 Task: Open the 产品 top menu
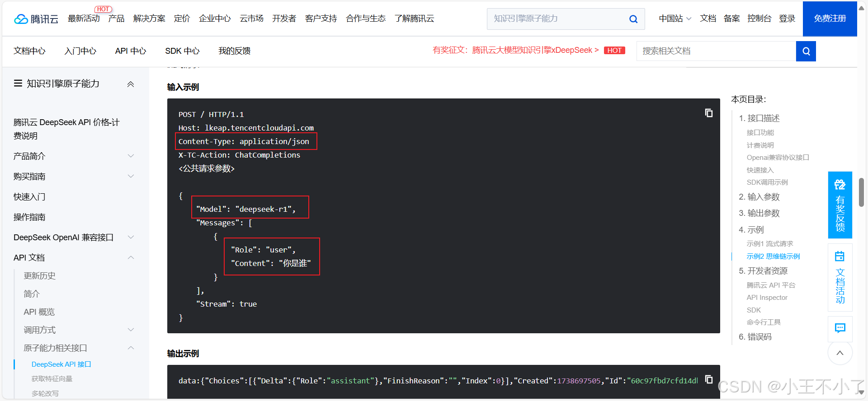click(x=116, y=19)
